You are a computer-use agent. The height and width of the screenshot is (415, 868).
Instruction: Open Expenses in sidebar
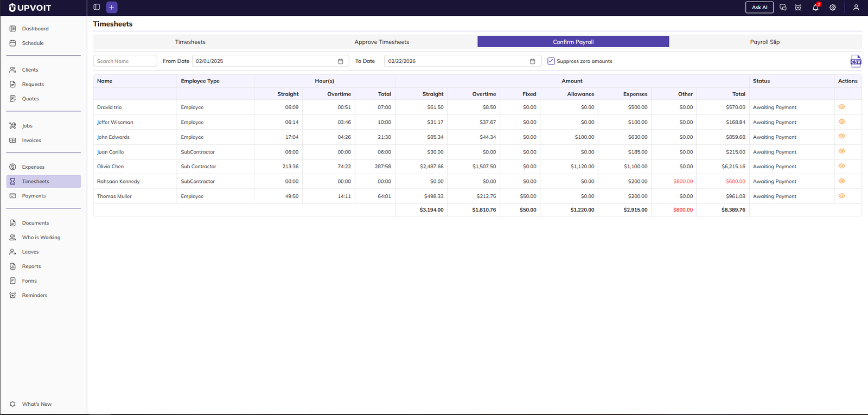pos(43,167)
